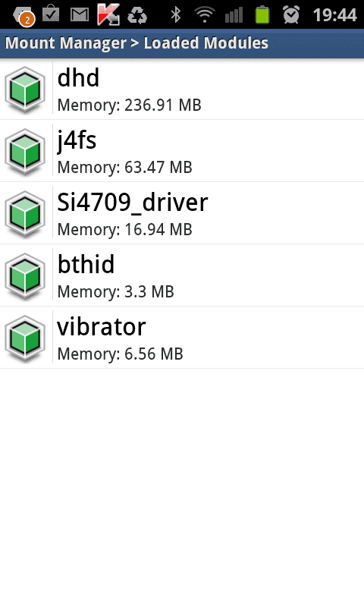Tap the cube icon next to Si4709_driver
This screenshot has width=364, height=607.
[25, 214]
